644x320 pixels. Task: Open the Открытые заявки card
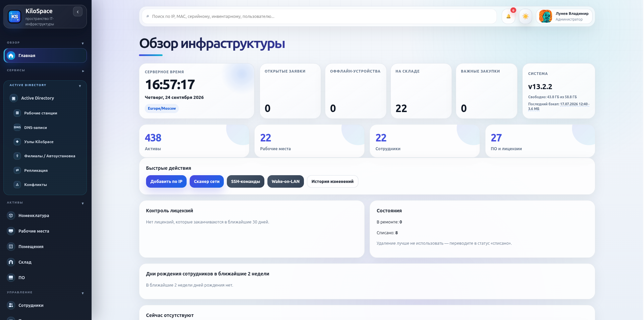coord(290,91)
